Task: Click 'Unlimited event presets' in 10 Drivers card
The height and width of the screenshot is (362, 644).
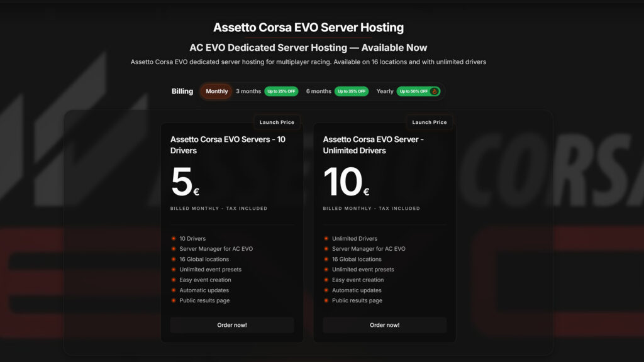Action: point(210,269)
